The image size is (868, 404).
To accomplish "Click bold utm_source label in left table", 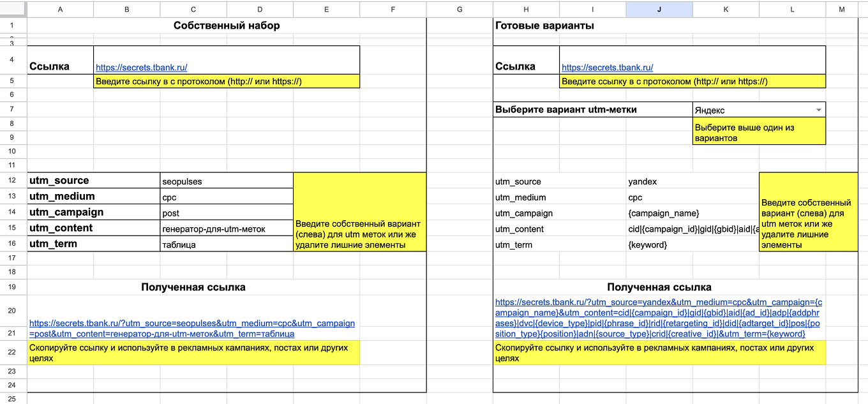I will 59,181.
